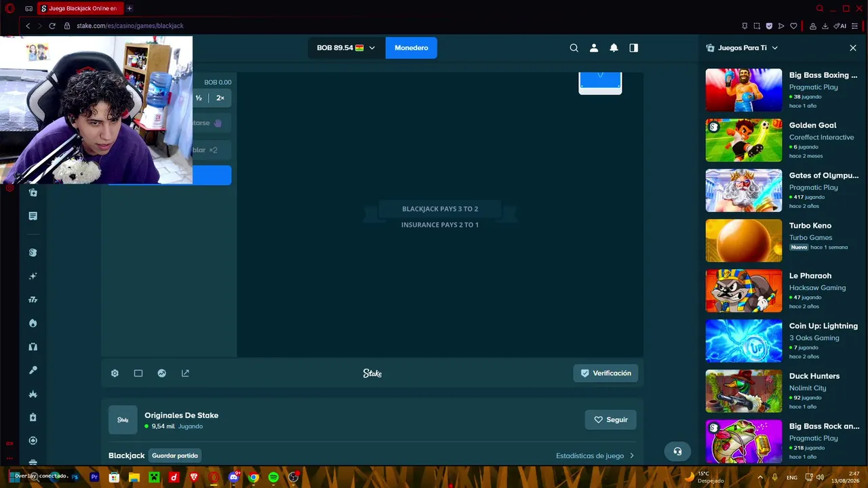Open live stats chart icon below game
The image size is (868, 488).
tap(162, 373)
